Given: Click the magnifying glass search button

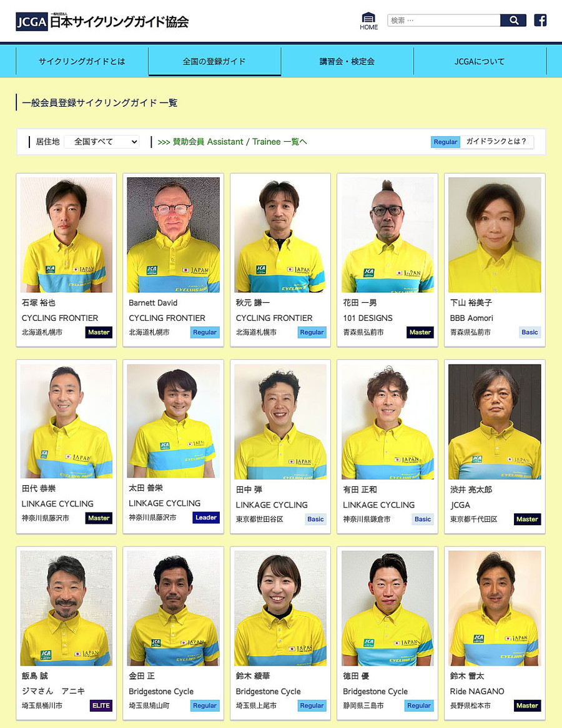Looking at the screenshot, I should point(513,21).
